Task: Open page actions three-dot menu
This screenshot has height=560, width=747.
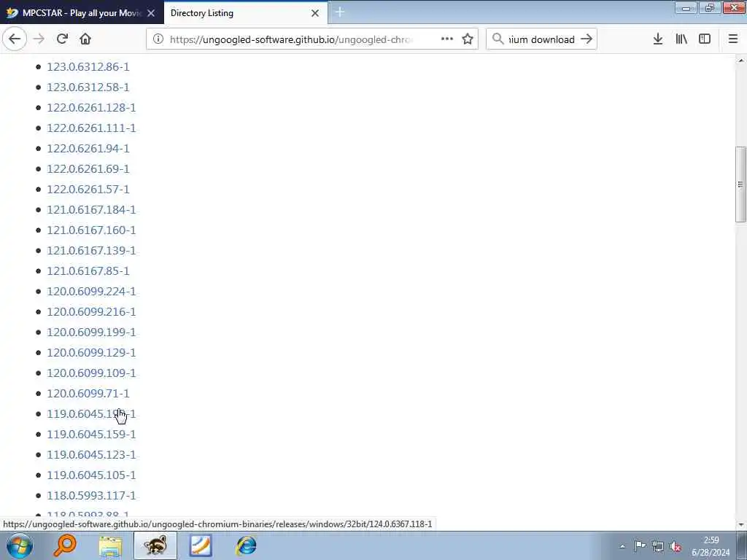Action: coord(447,39)
